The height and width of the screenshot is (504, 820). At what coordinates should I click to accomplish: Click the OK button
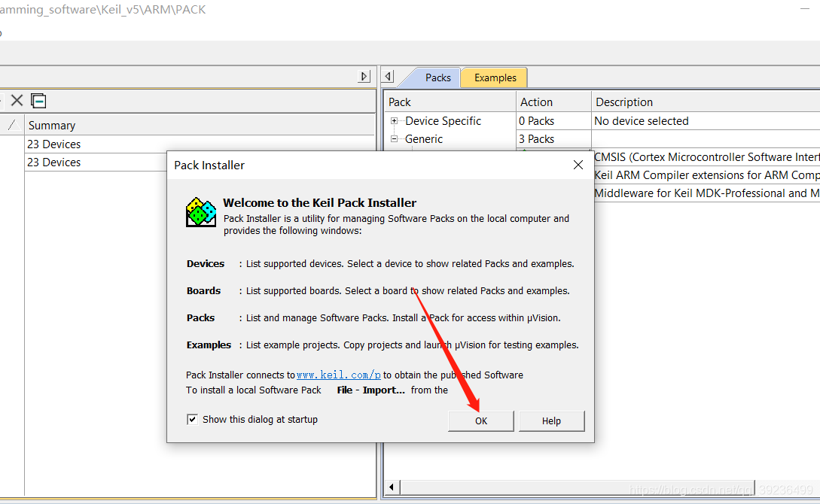click(481, 421)
